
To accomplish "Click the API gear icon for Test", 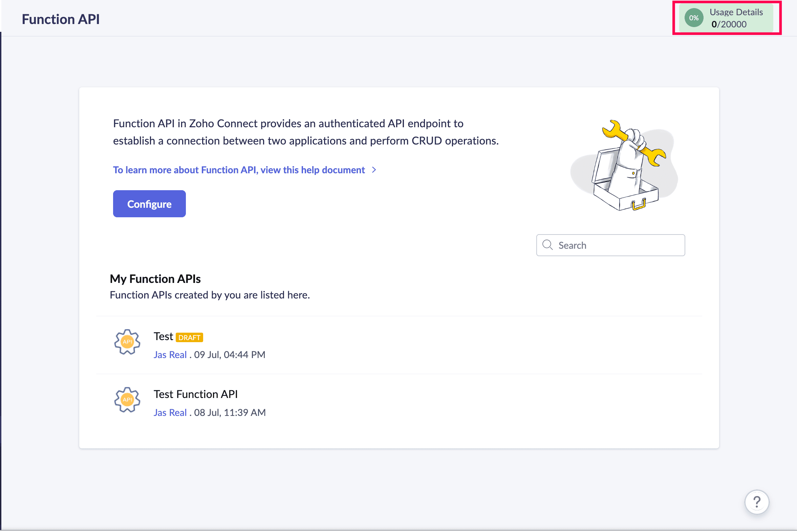I will tap(127, 342).
